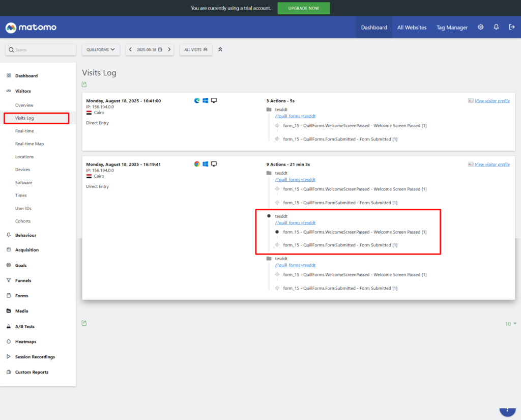Open Devices report in the sidebar
The image size is (521, 420).
22,170
